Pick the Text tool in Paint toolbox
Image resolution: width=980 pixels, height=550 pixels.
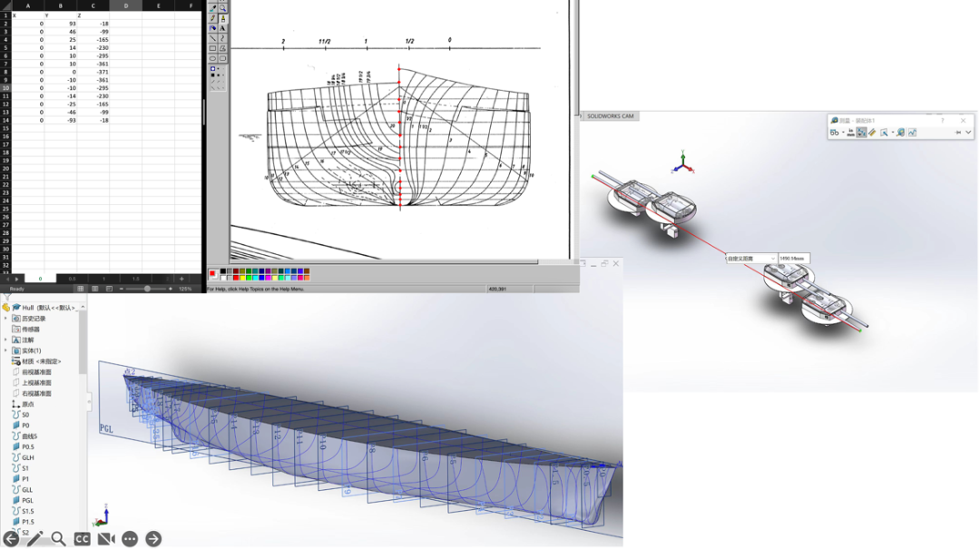[x=222, y=28]
